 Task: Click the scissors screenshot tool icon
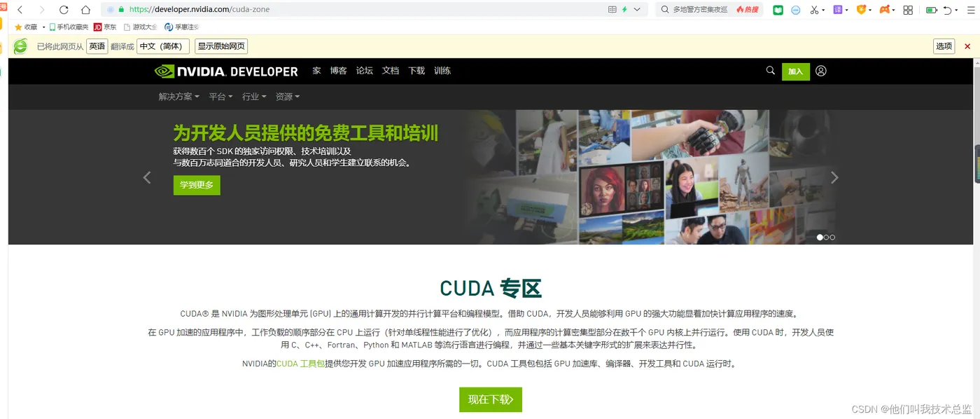[814, 10]
